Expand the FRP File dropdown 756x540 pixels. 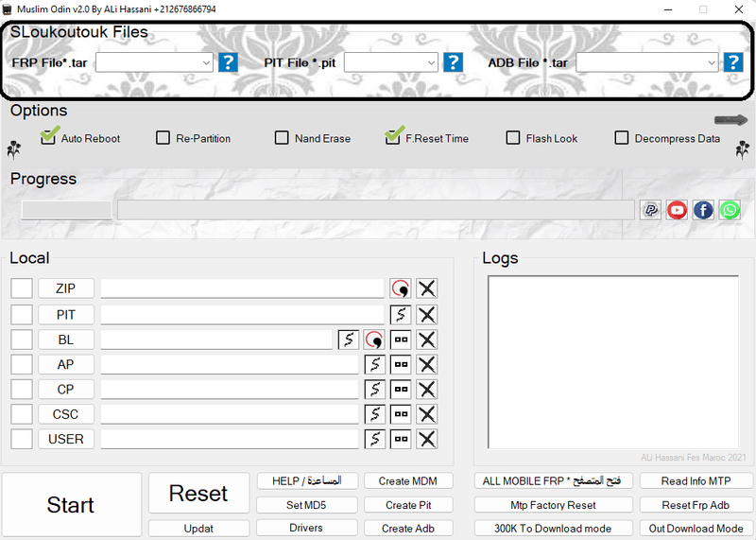pos(206,62)
